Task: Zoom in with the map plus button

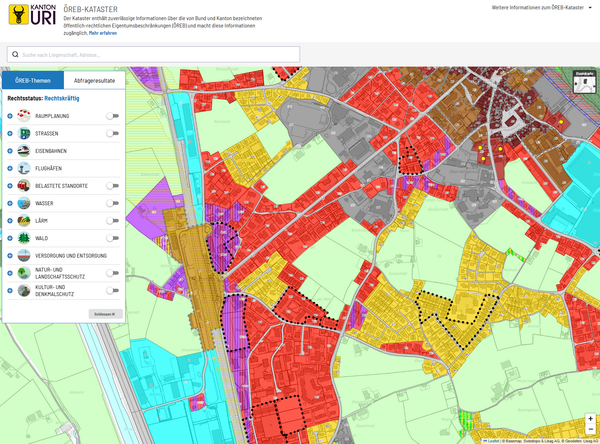Action: coord(590,418)
